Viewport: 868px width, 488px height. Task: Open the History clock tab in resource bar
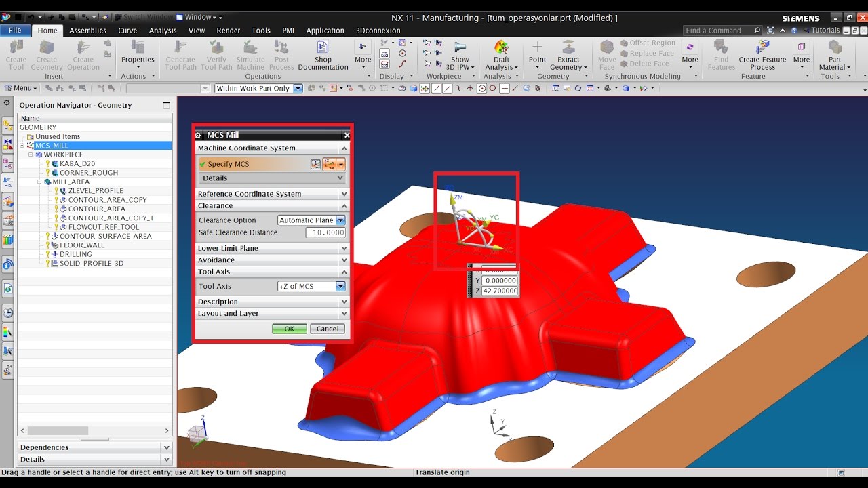coord(8,312)
